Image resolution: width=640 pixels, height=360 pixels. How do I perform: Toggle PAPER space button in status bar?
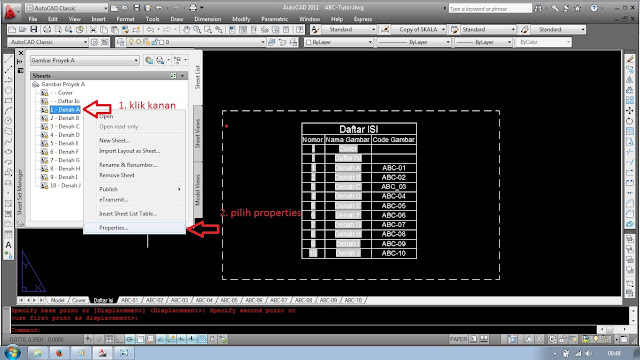click(x=458, y=339)
